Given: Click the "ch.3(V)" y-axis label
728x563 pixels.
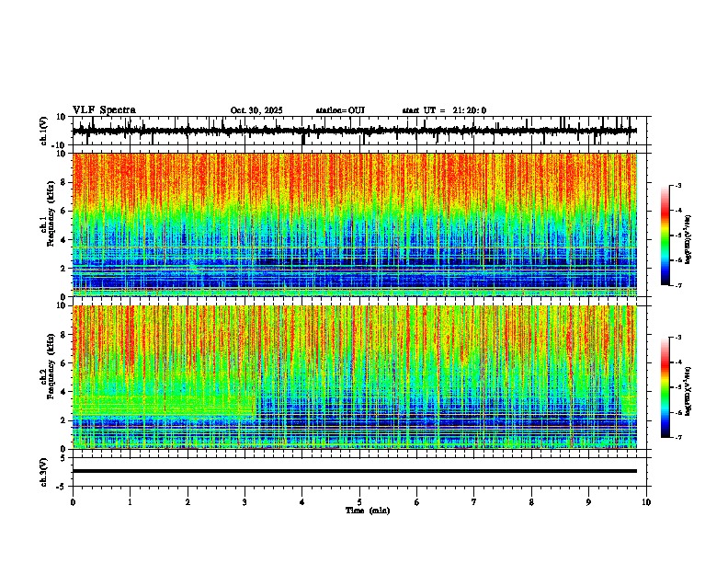Looking at the screenshot, I should pyautogui.click(x=44, y=472).
